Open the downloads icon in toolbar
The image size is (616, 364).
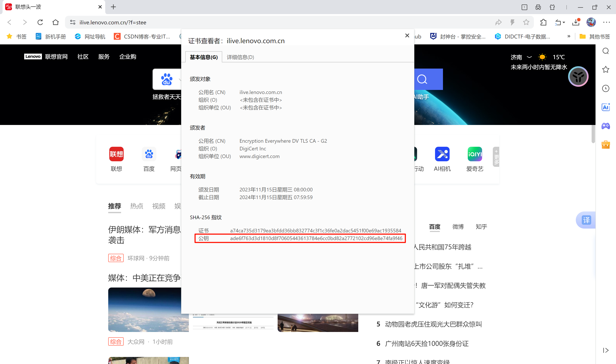pos(576,22)
